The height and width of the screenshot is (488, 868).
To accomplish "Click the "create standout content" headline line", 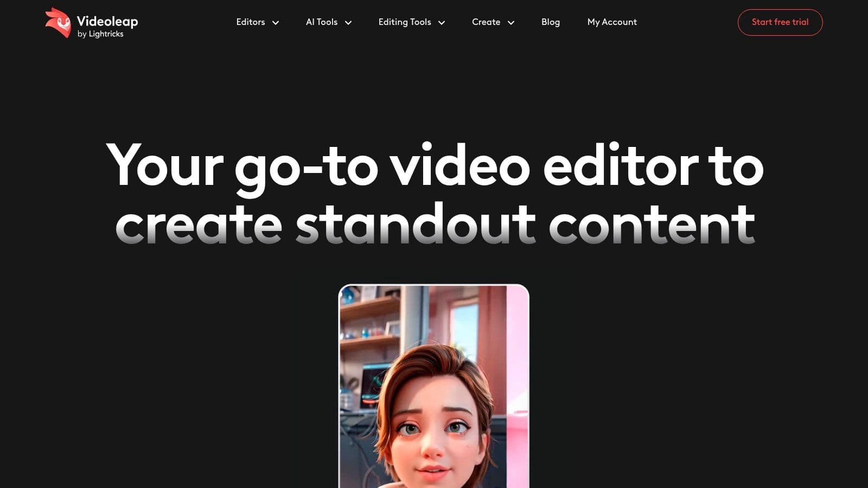I will [434, 224].
